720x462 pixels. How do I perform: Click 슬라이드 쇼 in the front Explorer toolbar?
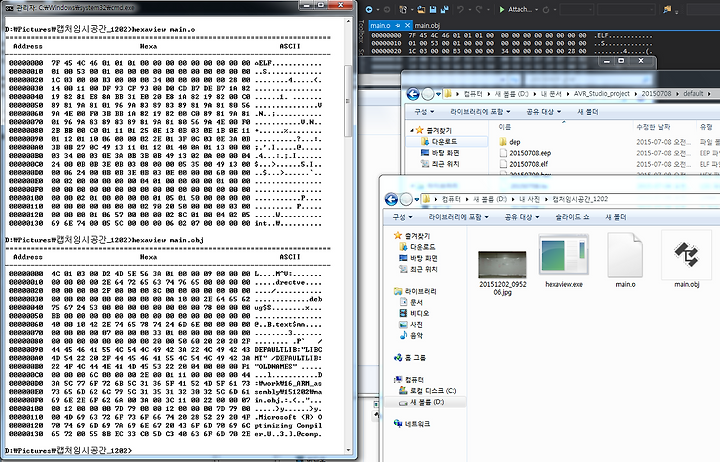(x=572, y=217)
